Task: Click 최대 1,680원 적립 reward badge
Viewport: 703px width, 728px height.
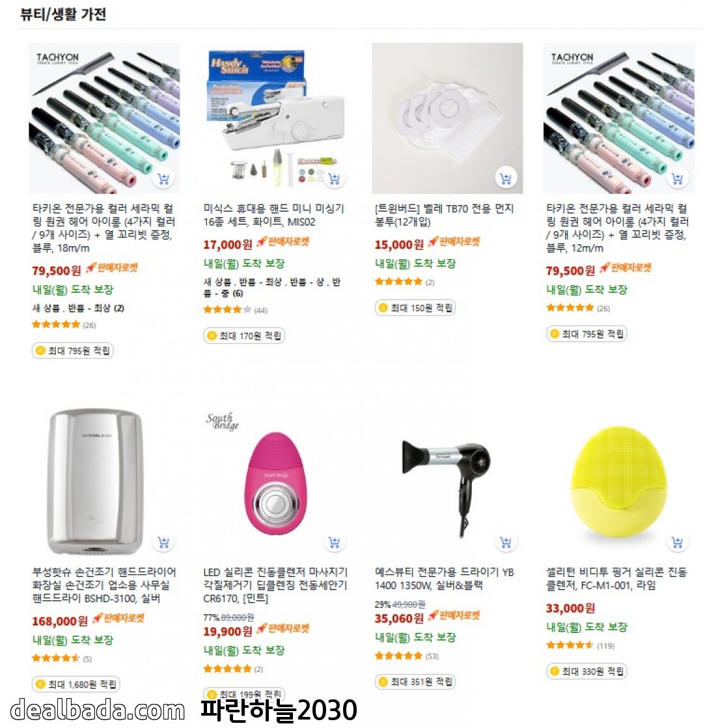Action: (76, 684)
